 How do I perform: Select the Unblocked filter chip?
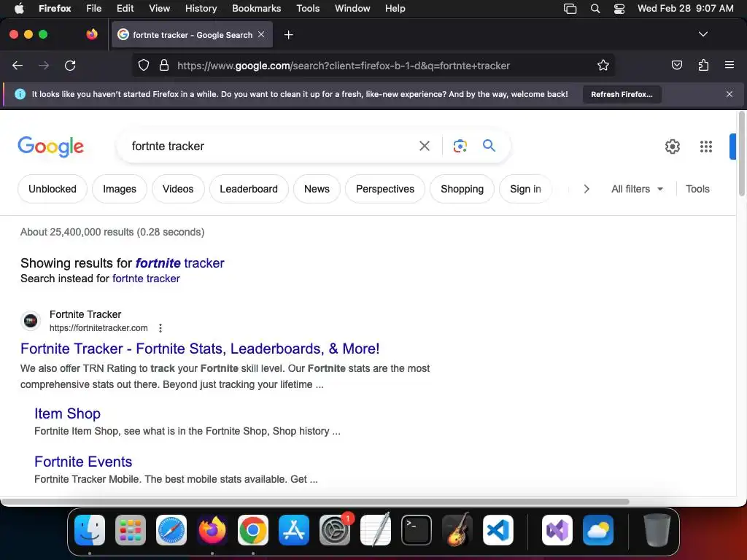click(53, 189)
